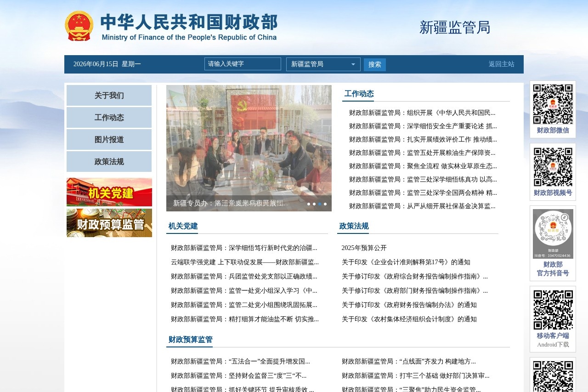Open article 监管一处党小组深入学习
The width and height of the screenshot is (588, 392).
pos(244,291)
